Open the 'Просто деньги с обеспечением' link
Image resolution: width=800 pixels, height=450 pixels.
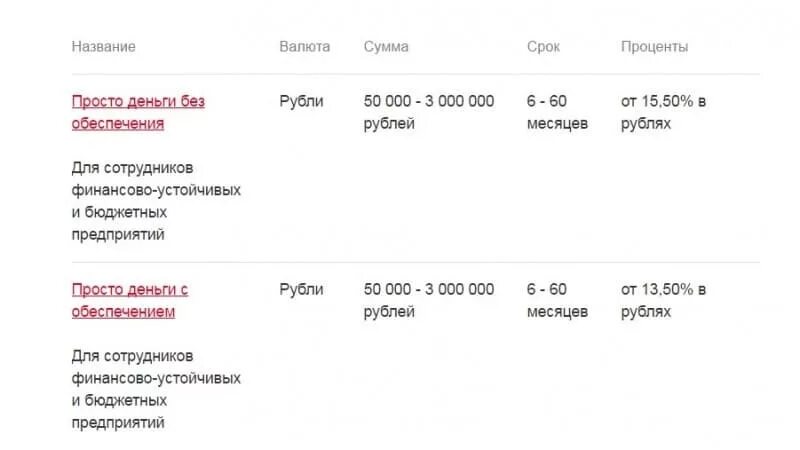[x=130, y=301]
